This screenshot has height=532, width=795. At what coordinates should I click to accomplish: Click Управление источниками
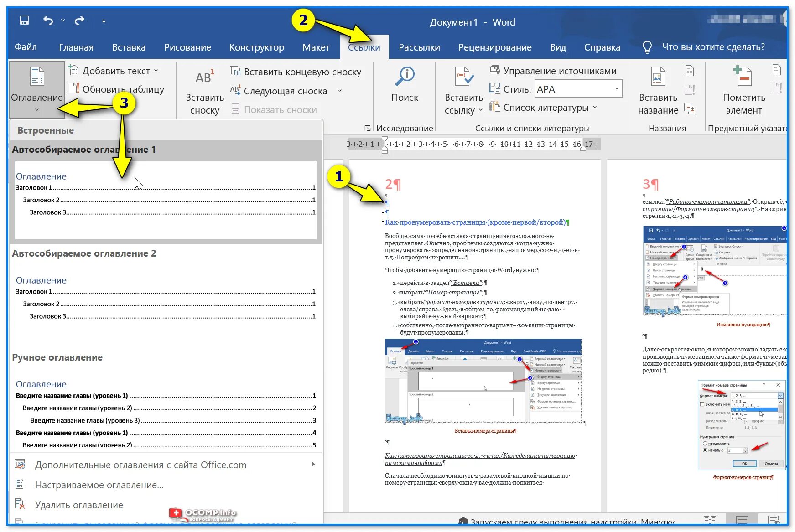[553, 71]
